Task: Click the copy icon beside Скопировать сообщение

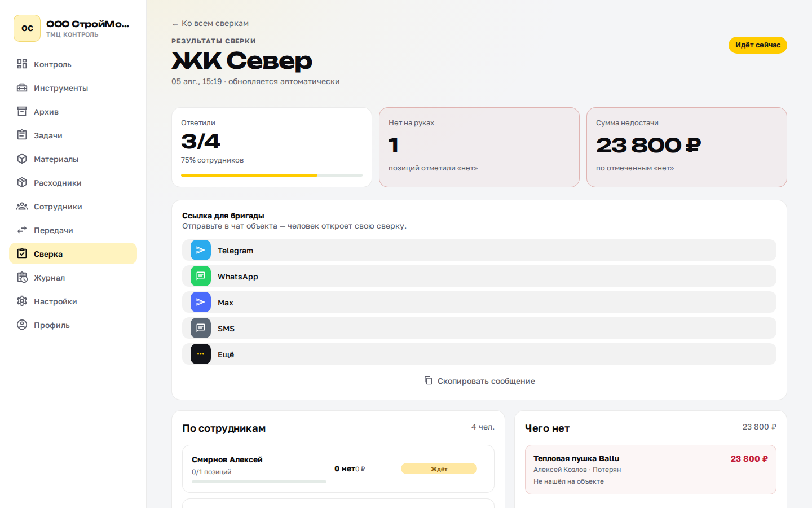Action: tap(429, 380)
